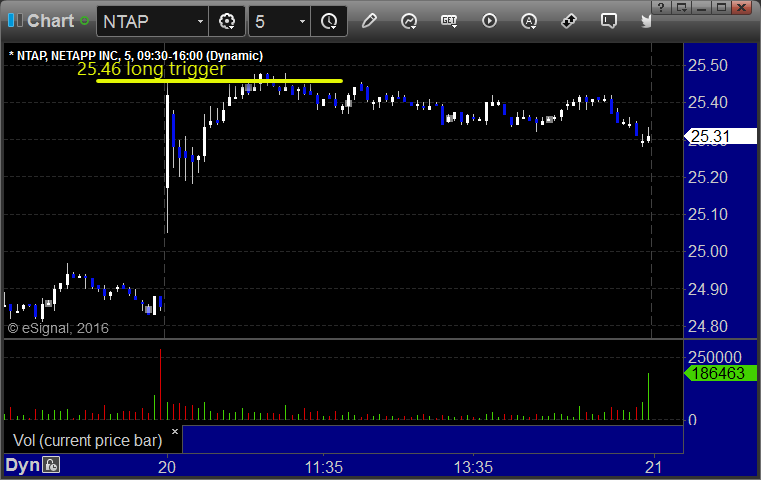Click the NTAP, NETAPP INC chart title

click(136, 56)
